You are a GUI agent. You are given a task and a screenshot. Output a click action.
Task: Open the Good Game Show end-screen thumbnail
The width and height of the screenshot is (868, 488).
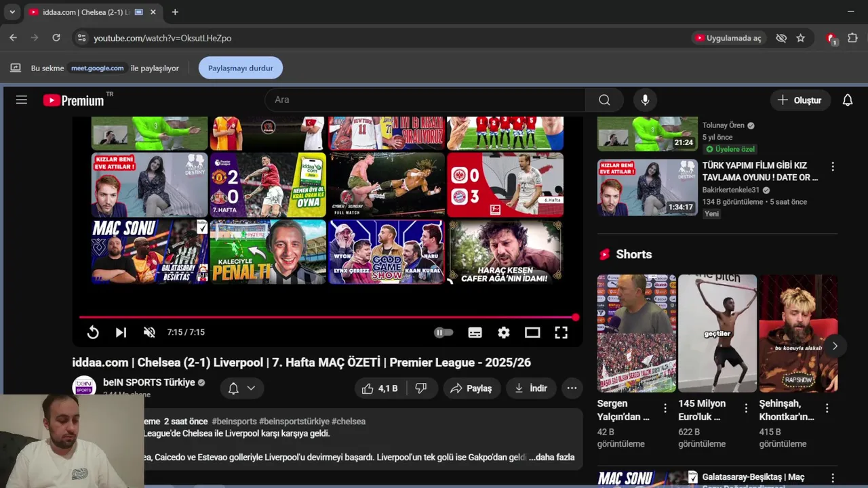tap(387, 251)
